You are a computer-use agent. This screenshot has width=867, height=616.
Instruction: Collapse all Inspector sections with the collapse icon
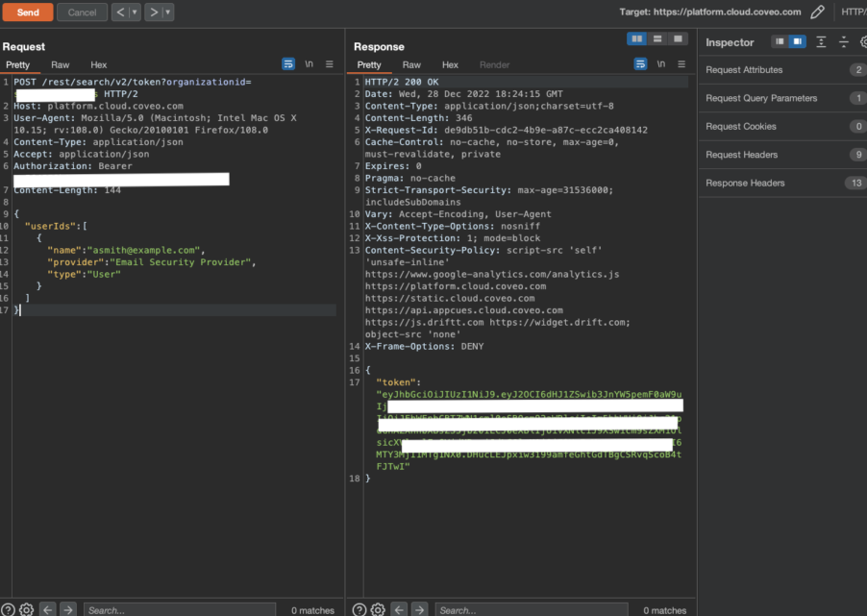tap(842, 41)
